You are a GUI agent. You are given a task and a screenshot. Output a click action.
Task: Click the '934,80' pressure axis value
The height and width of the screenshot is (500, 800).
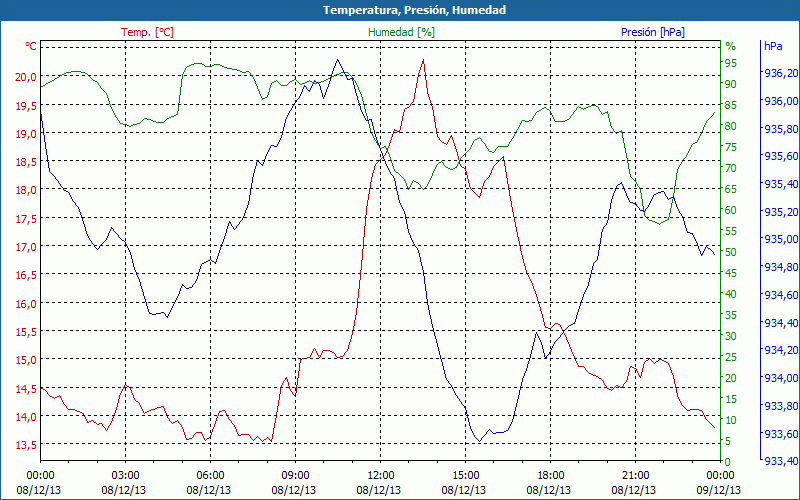781,267
